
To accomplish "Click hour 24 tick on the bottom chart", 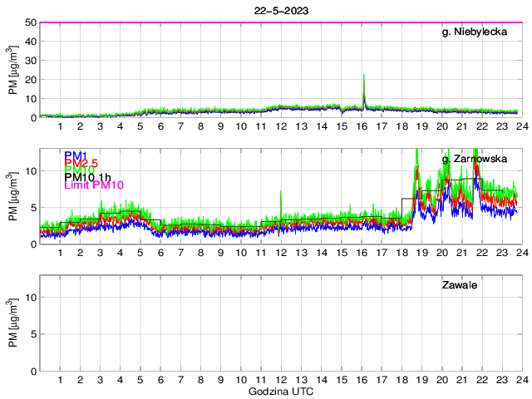I will pos(520,380).
